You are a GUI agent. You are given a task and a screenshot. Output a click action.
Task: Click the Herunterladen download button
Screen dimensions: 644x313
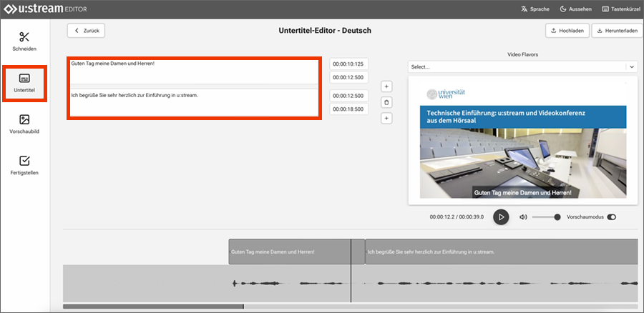coord(617,31)
